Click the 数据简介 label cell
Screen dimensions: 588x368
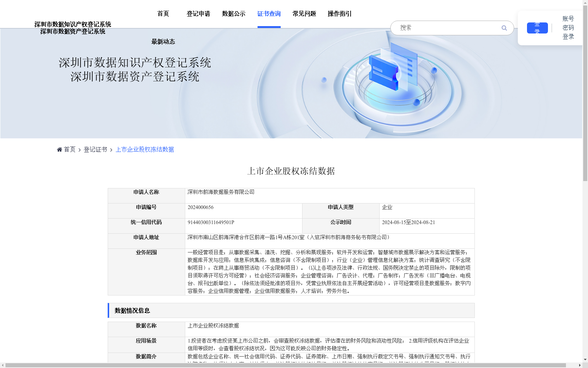pyautogui.click(x=146, y=358)
